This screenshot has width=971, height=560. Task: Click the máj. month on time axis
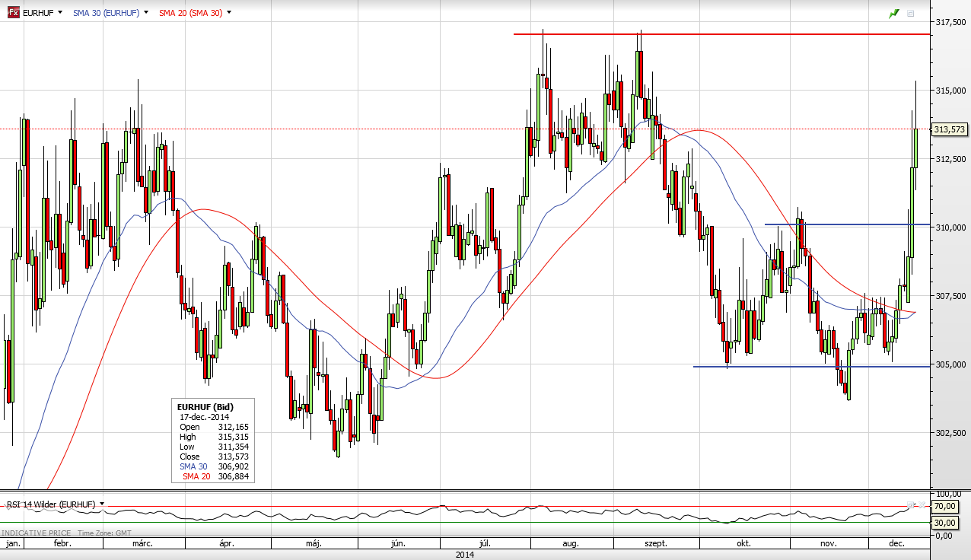click(x=314, y=544)
